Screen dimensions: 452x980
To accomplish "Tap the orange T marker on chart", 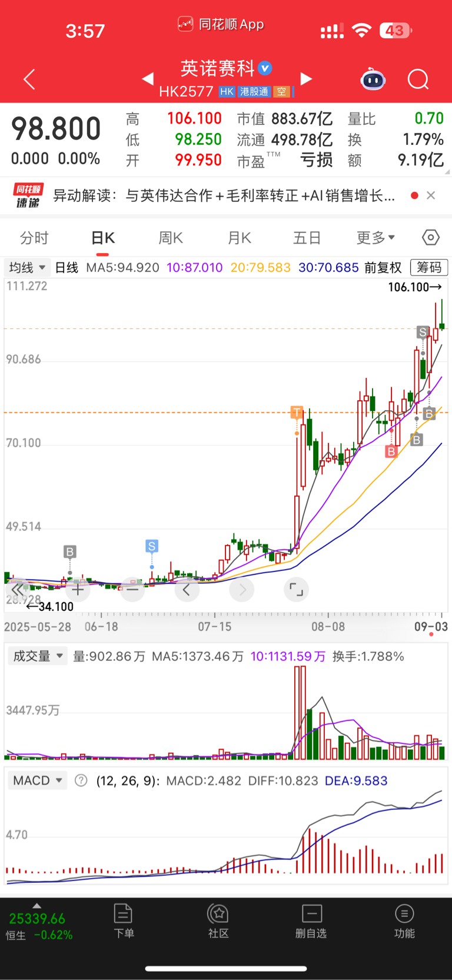I will (x=297, y=412).
